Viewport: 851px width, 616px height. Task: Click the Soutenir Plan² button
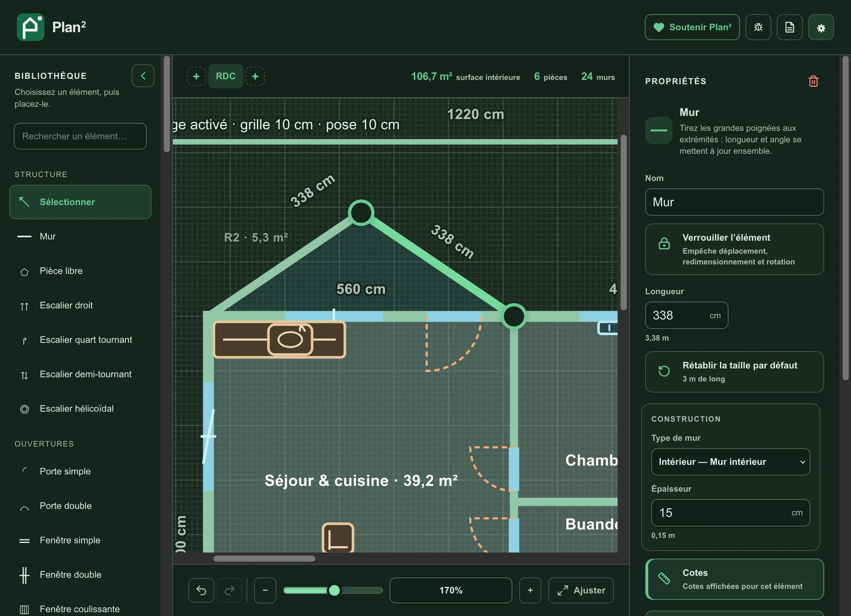pos(692,27)
